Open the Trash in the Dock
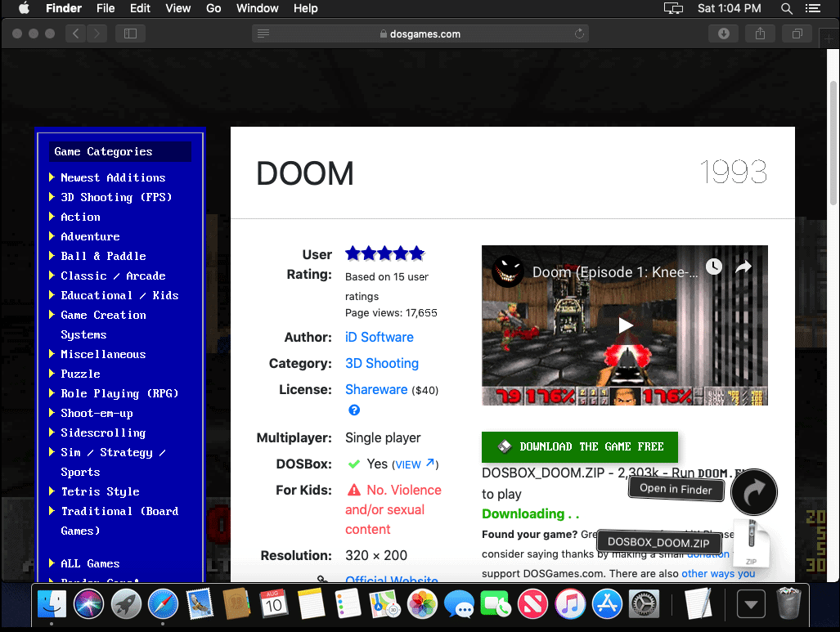The height and width of the screenshot is (632, 840). 788,604
